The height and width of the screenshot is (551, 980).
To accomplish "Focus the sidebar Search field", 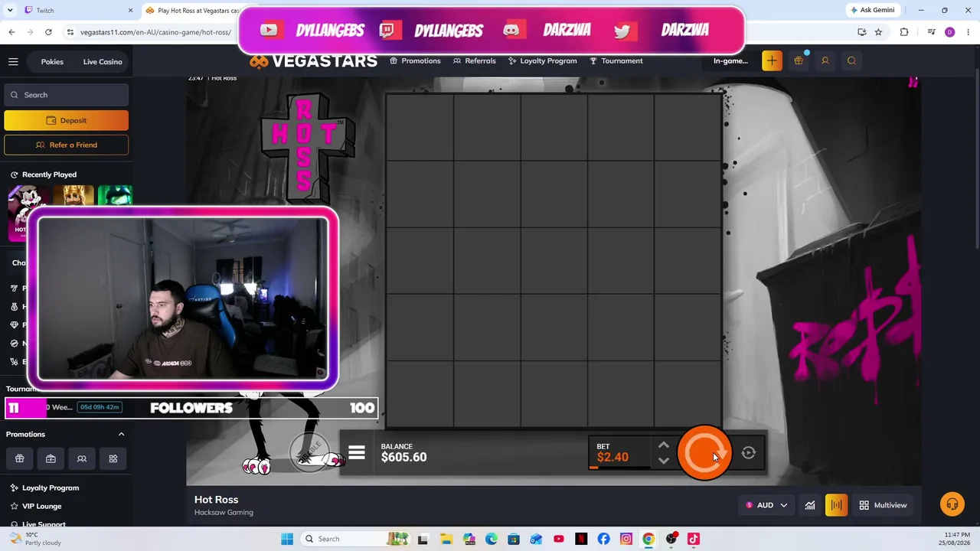I will coord(67,95).
